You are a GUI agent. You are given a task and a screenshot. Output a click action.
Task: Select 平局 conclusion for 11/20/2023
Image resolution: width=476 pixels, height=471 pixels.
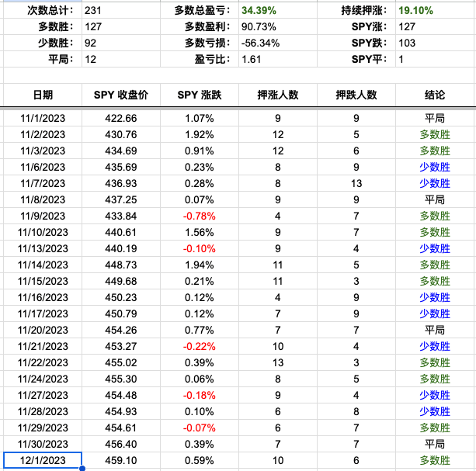coord(435,330)
